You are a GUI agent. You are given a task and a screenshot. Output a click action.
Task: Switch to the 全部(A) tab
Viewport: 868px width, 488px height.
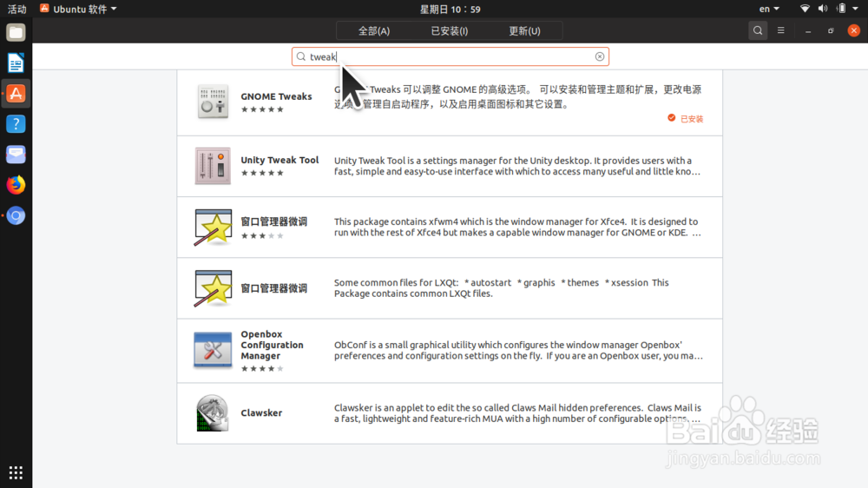[374, 31]
